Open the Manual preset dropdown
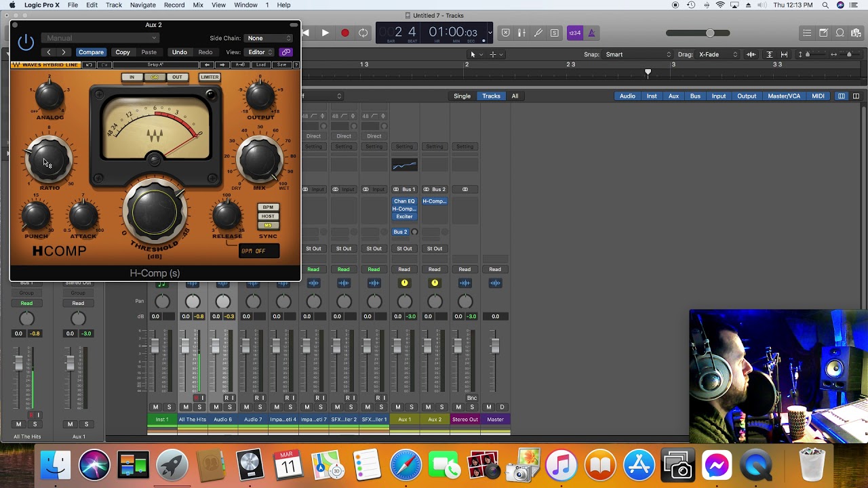868x488 pixels. click(100, 38)
